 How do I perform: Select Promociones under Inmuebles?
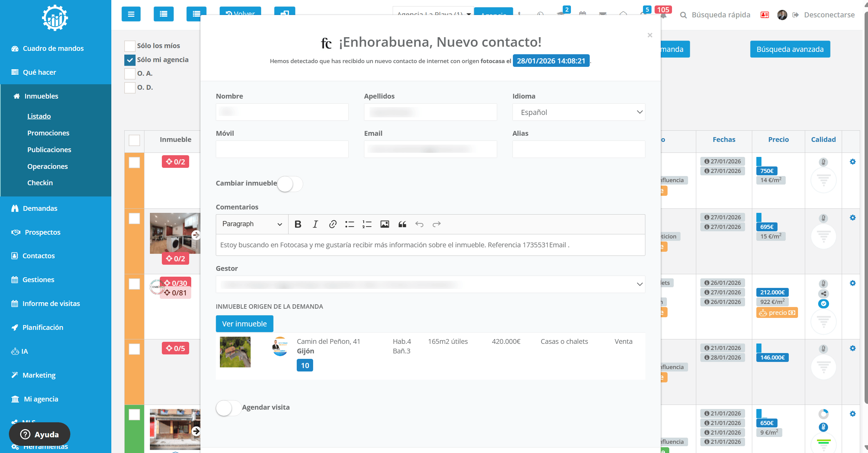[x=48, y=133]
